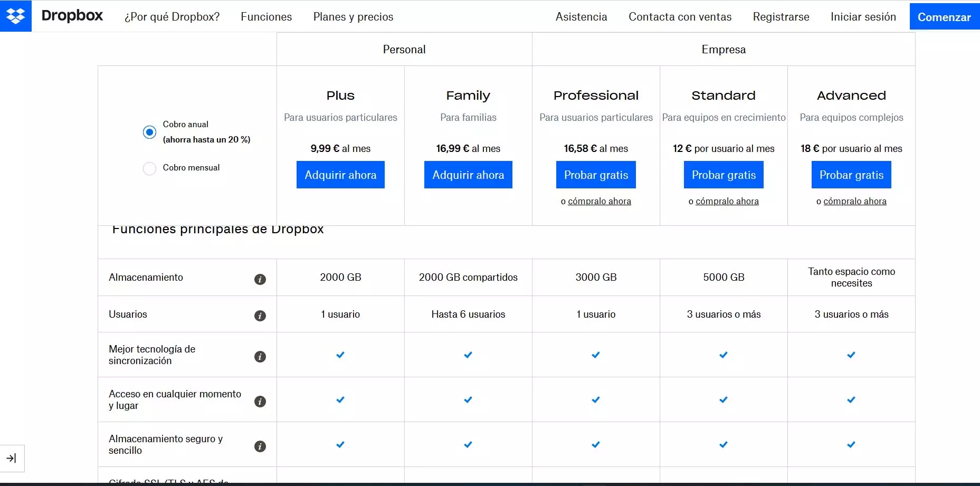980x486 pixels.
Task: Open the Asistencia page
Action: point(581,17)
